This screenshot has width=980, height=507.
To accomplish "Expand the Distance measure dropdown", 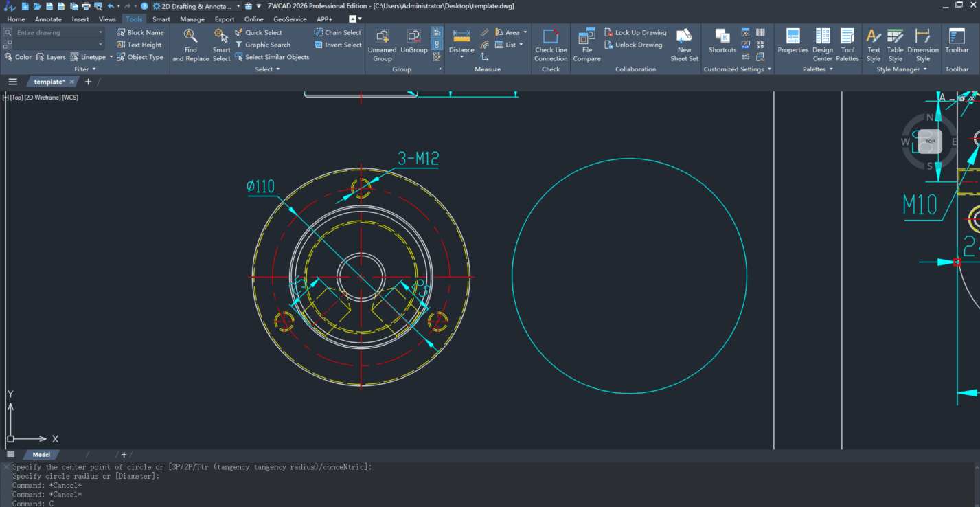I will (461, 57).
